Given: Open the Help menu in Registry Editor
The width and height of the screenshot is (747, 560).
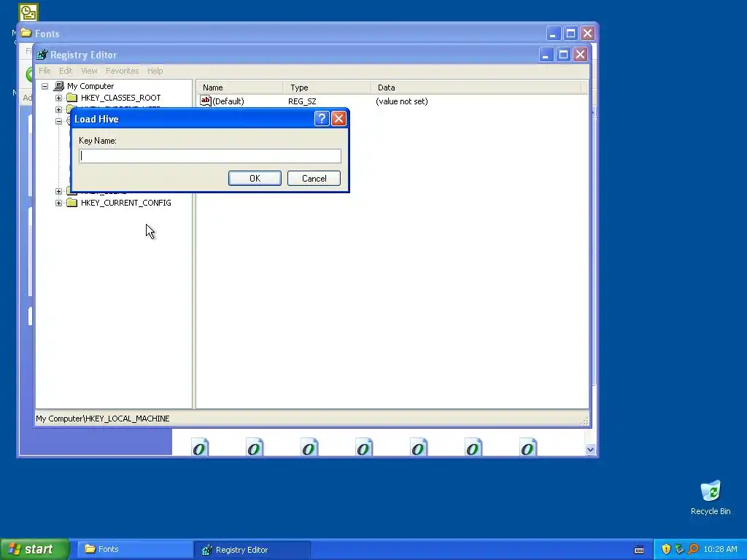Looking at the screenshot, I should (x=155, y=71).
